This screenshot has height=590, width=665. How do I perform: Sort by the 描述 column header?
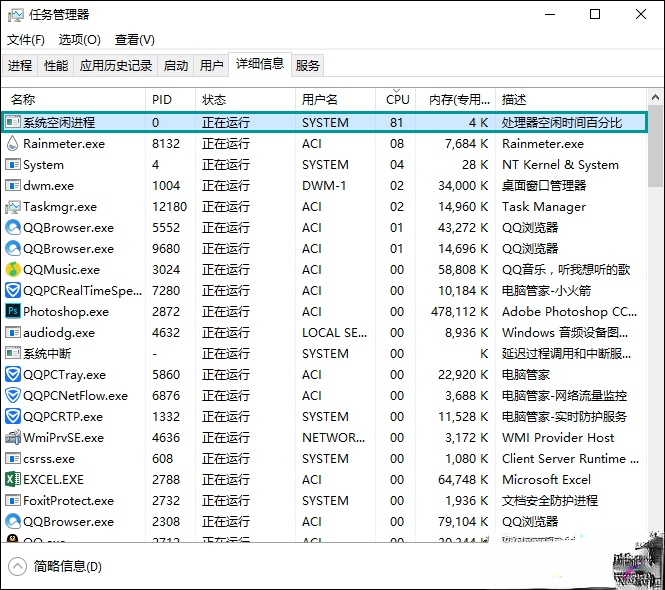click(x=571, y=100)
